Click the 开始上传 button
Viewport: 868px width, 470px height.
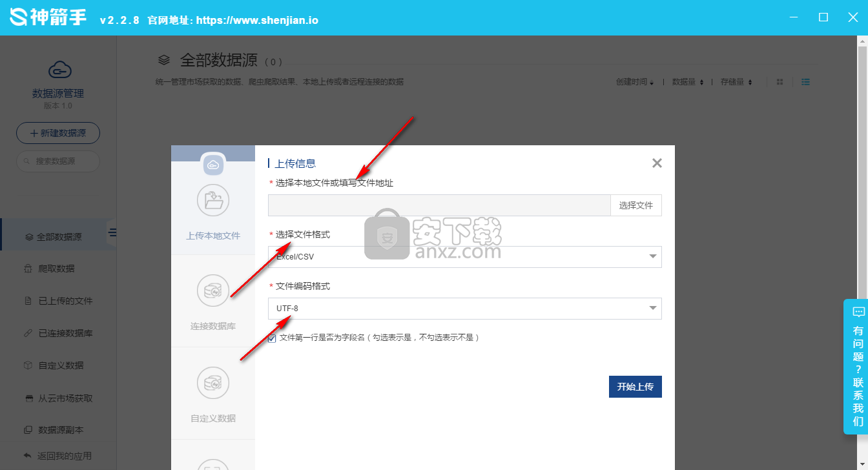point(635,387)
